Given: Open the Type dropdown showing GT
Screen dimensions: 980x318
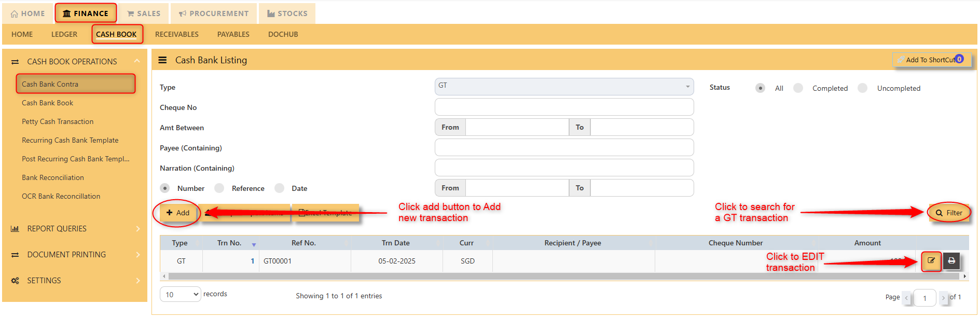Looking at the screenshot, I should click(564, 86).
